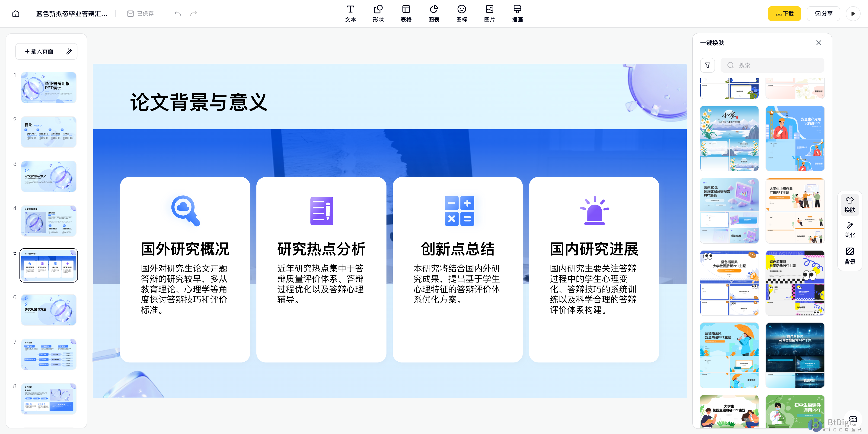This screenshot has width=868, height=434.
Task: Select the 本研究将结合国内外研 paragraph
Action: point(456,284)
